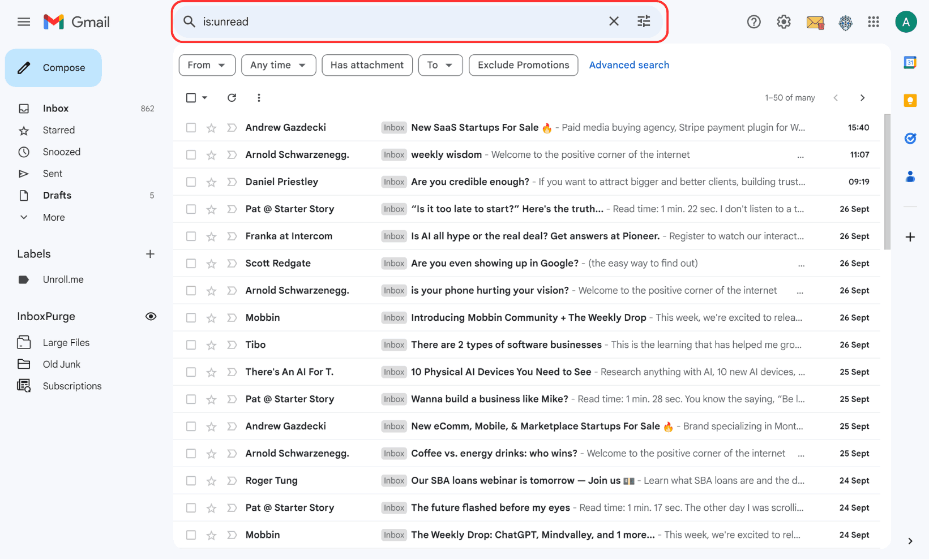The image size is (929, 560).
Task: Refresh the inbox list
Action: point(232,97)
